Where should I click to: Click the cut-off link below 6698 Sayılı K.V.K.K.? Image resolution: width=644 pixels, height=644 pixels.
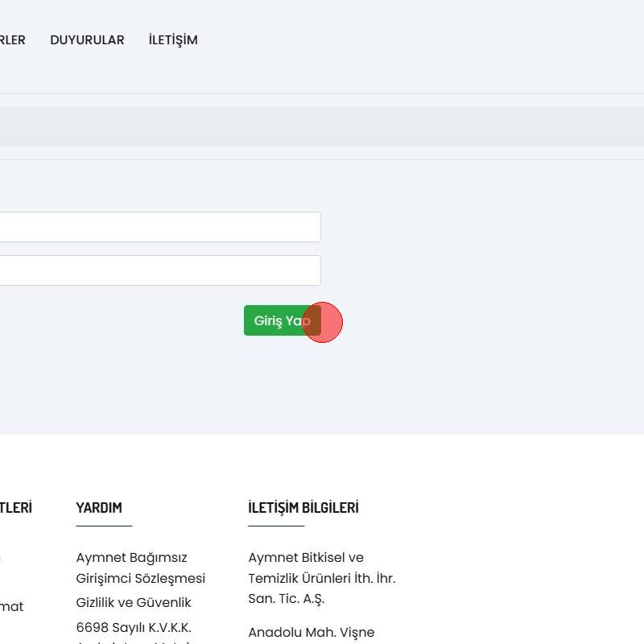coord(134,642)
